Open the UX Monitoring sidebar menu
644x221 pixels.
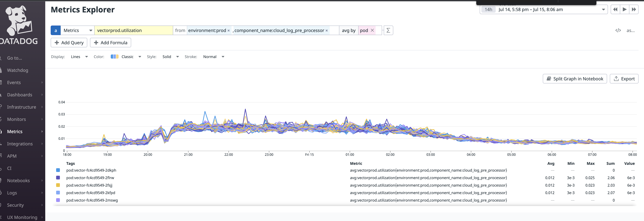pos(22,217)
